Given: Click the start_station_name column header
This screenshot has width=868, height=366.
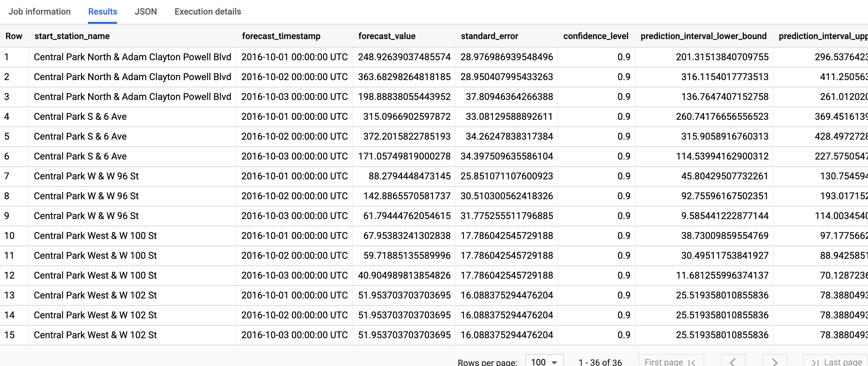Looking at the screenshot, I should coord(72,36).
